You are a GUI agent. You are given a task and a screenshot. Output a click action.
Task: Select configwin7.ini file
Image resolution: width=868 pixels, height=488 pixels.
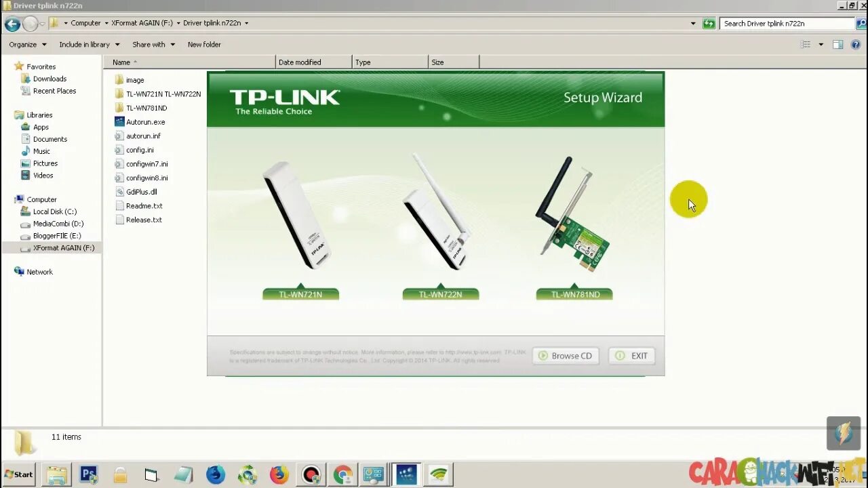(141, 164)
